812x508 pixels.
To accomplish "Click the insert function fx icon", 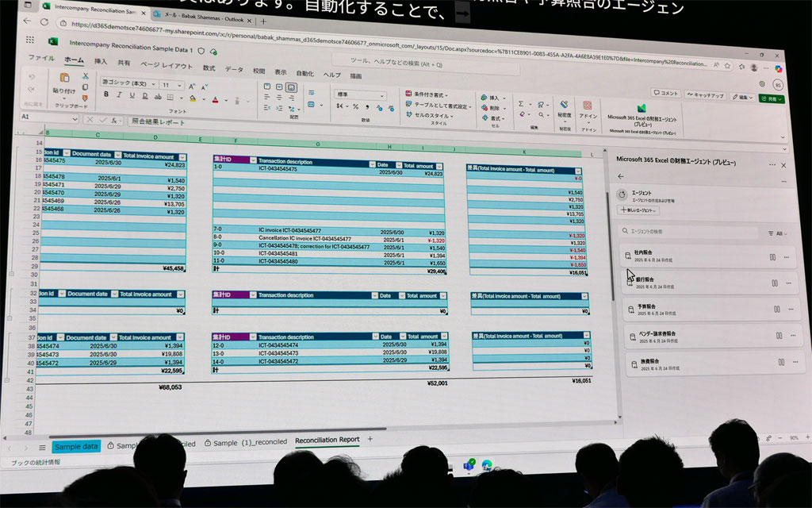I will pos(114,121).
